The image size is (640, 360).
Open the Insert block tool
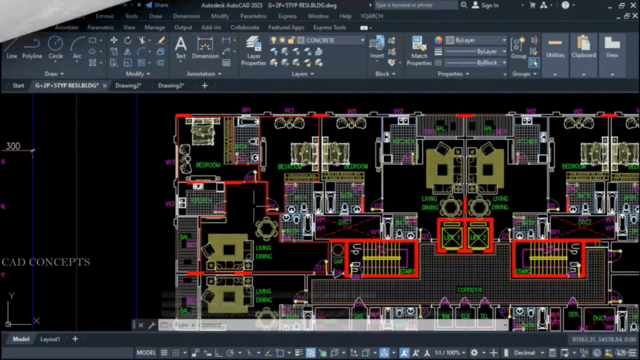tap(377, 48)
